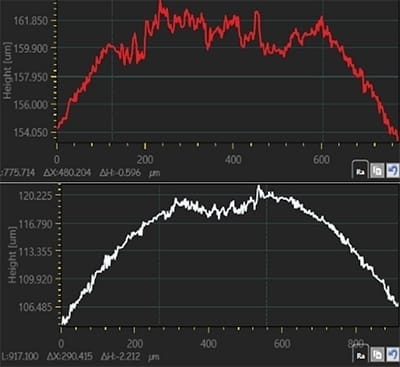The image size is (400, 367).
Task: Click the ΔX:480.204 readout under red profile
Action: (67, 173)
